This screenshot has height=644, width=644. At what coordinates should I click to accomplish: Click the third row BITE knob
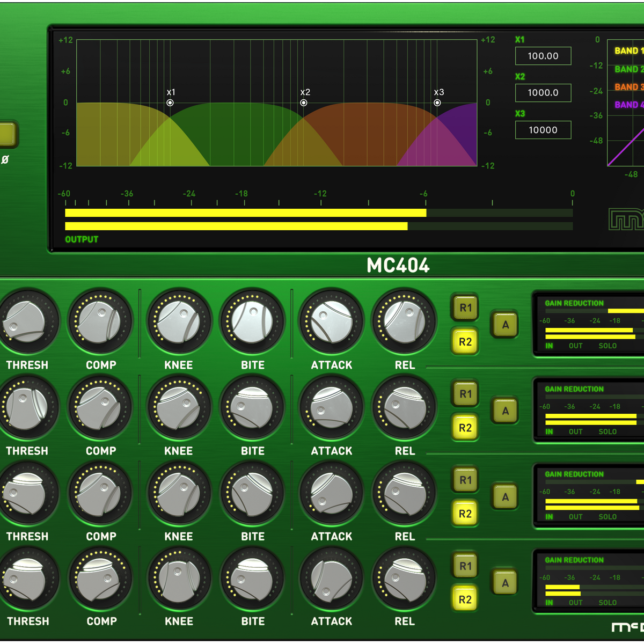point(252,494)
